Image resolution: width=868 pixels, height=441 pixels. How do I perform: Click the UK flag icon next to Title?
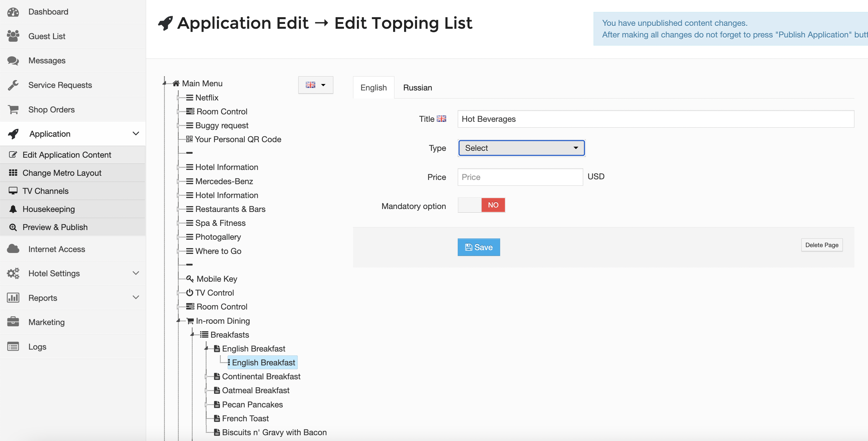(441, 119)
